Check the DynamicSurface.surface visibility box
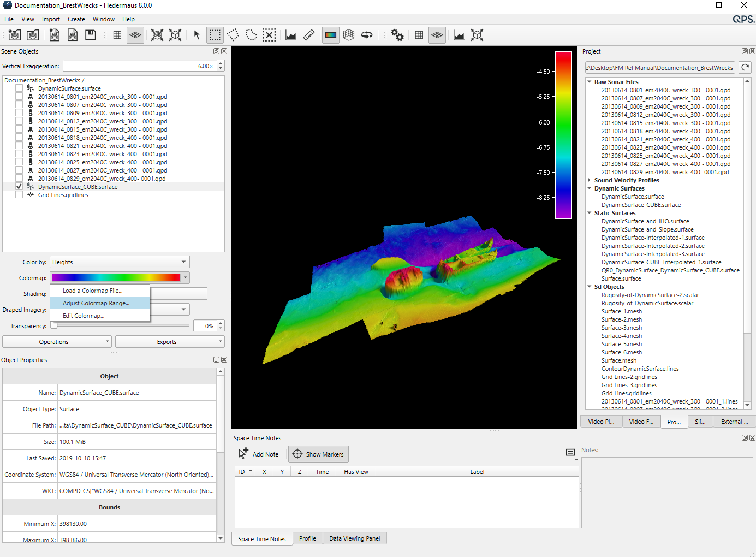Image resolution: width=756 pixels, height=557 pixels. click(19, 88)
